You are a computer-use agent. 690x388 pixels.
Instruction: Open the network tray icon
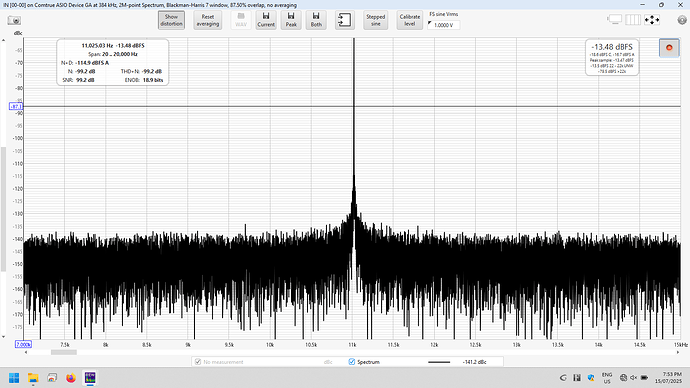click(623, 377)
